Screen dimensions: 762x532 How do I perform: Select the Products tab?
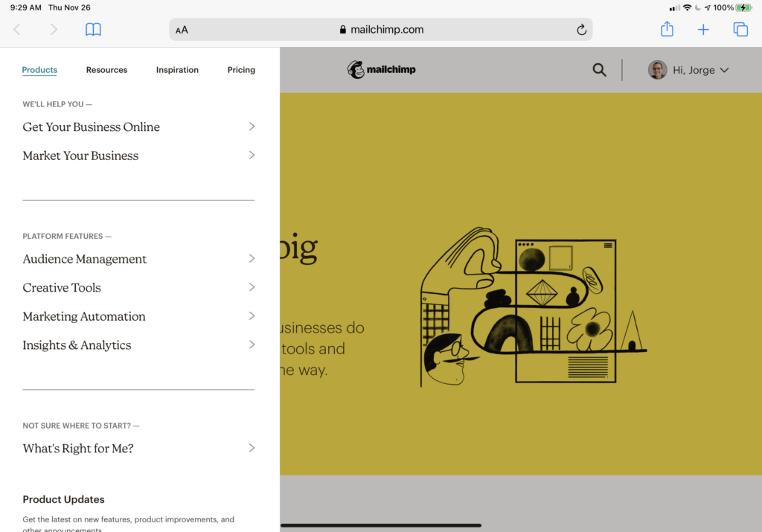click(39, 70)
